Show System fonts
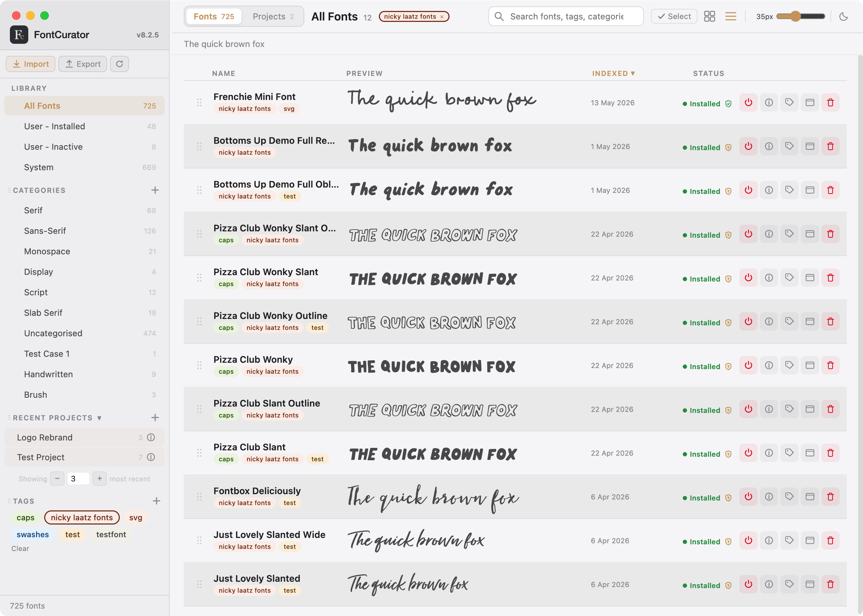The width and height of the screenshot is (863, 616). pos(84,167)
